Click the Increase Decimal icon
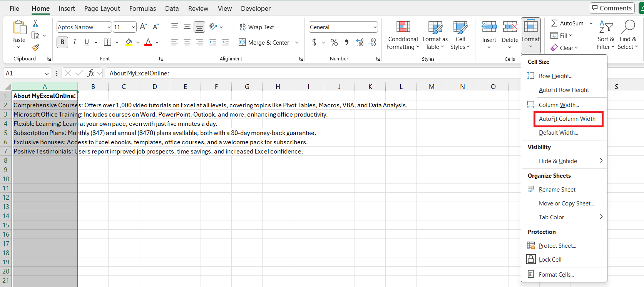644x287 pixels. (360, 42)
